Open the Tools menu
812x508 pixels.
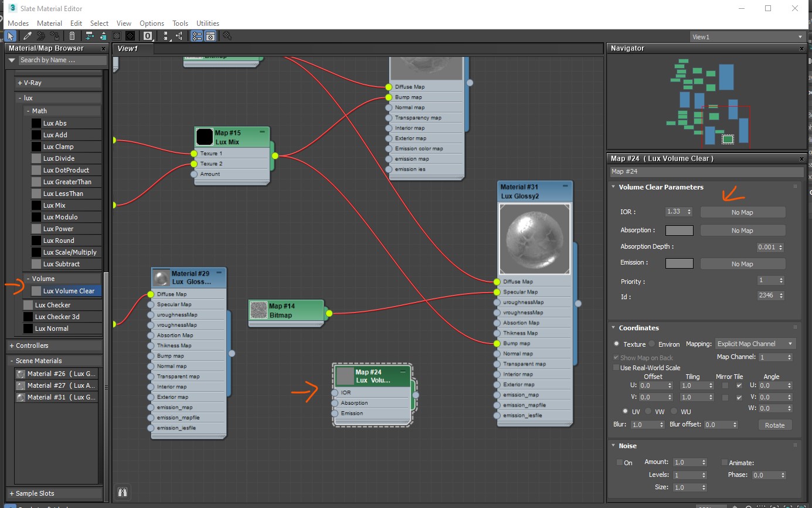(180, 23)
